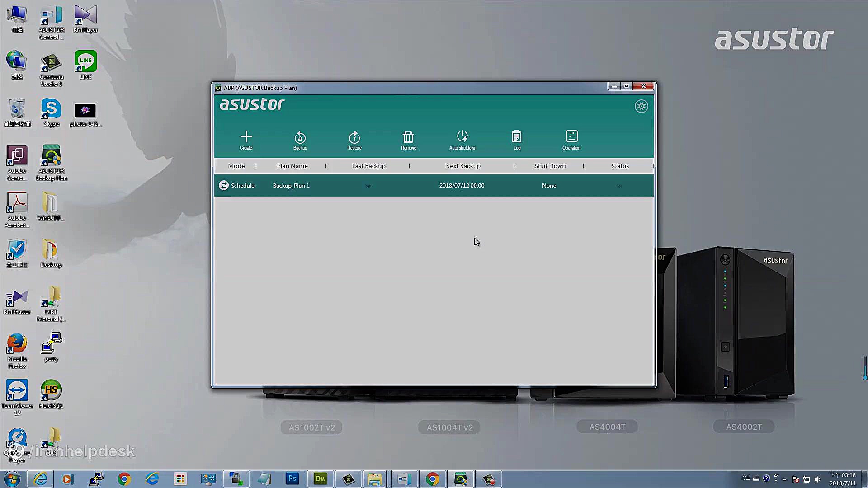This screenshot has height=488, width=868.
Task: Select the putty desktop icon
Action: click(x=51, y=347)
